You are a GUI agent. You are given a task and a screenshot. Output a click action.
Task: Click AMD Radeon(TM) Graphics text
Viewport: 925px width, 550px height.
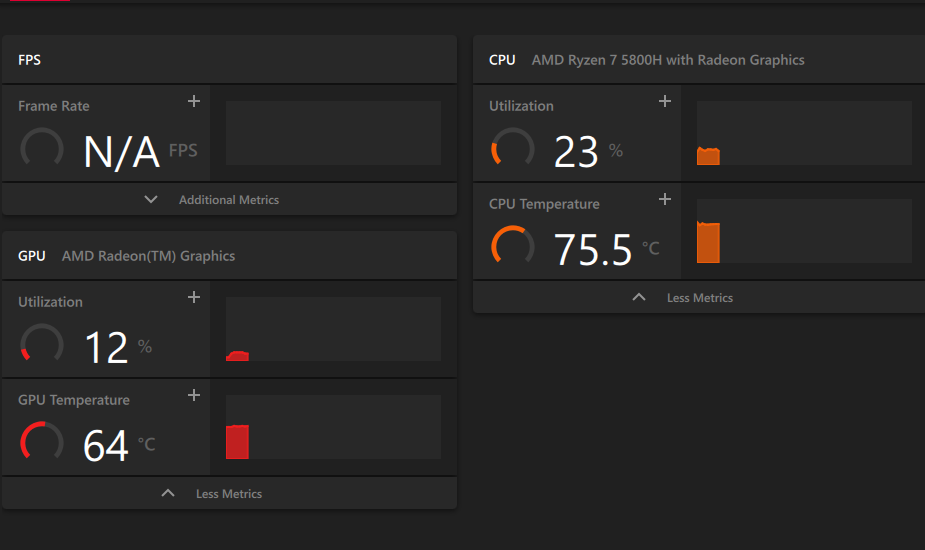tap(149, 256)
